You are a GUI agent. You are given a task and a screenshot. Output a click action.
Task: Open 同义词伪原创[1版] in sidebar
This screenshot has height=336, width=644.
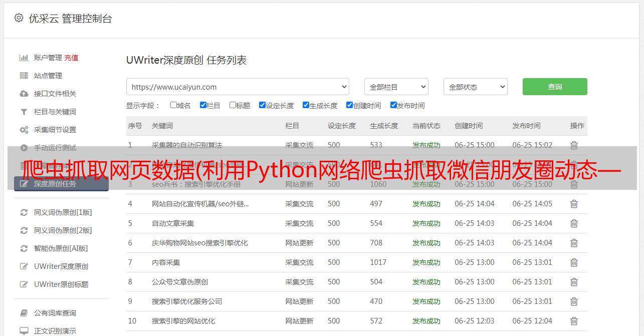[x=63, y=212]
